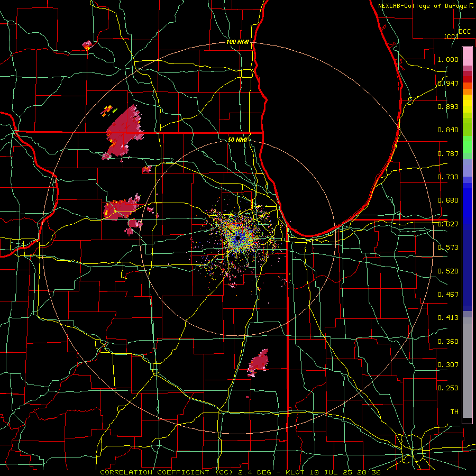Click the 100 NMI range ring label
Viewport: 476px width, 476px height.
pyautogui.click(x=237, y=42)
